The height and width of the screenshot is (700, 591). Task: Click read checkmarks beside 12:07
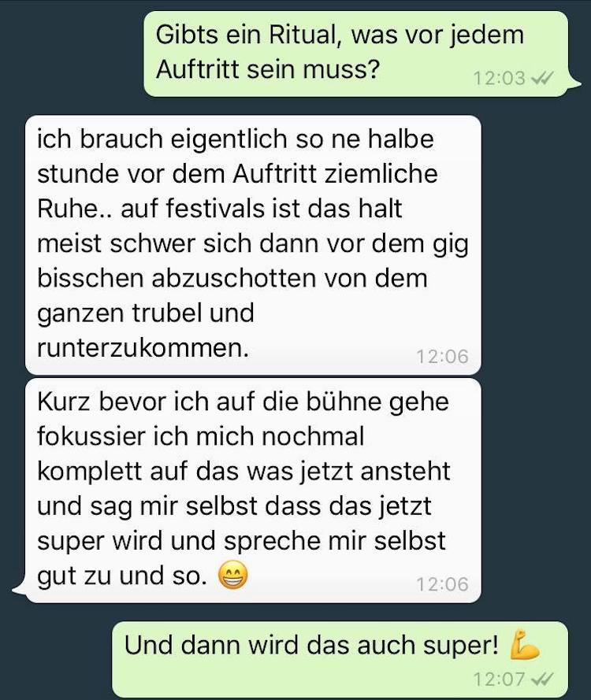[x=543, y=679]
